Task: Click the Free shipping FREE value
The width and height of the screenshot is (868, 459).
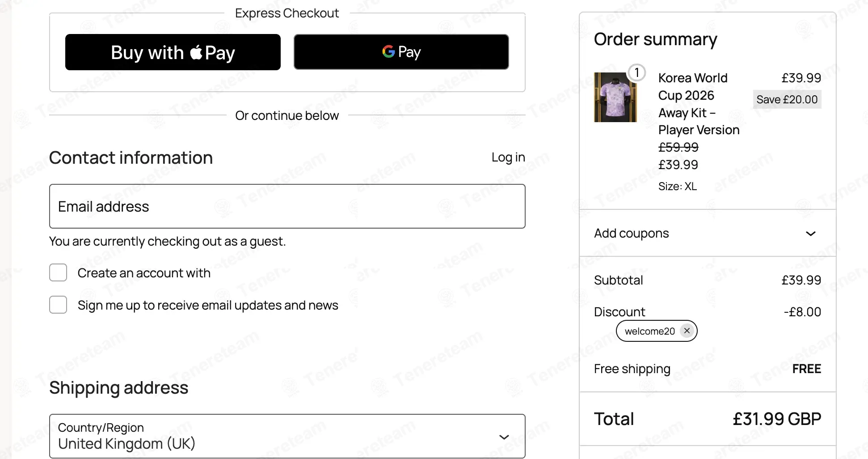Action: point(806,369)
